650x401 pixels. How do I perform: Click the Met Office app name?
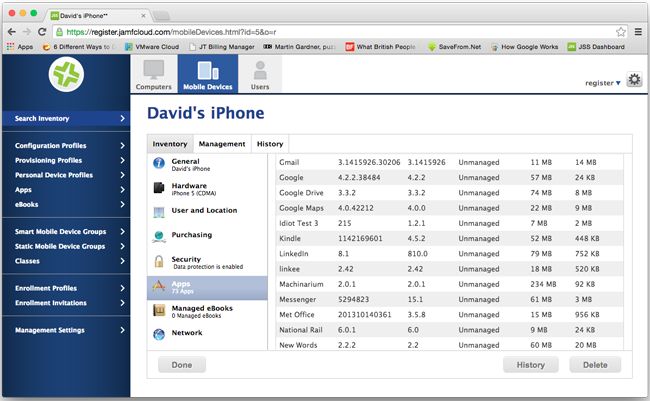pyautogui.click(x=297, y=315)
